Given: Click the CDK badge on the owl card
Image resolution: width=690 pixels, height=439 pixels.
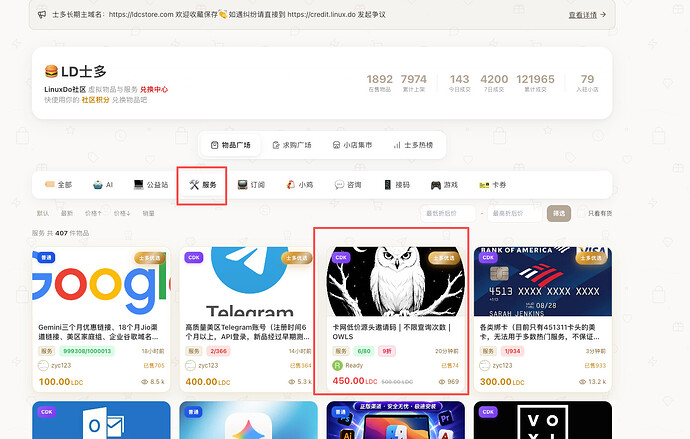Looking at the screenshot, I should click(x=341, y=258).
